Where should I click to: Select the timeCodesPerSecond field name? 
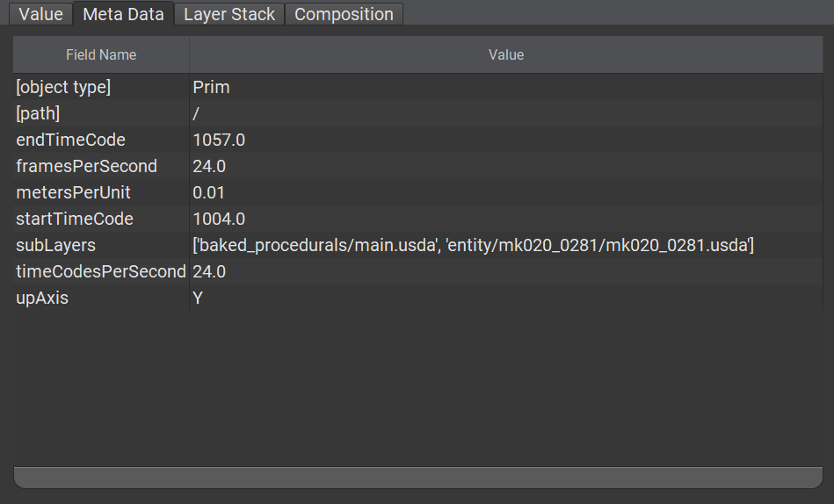[100, 271]
